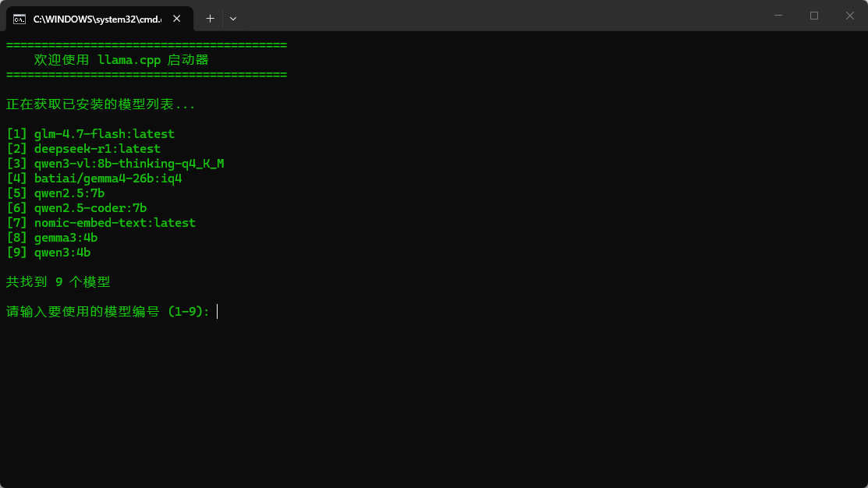Maximize the terminal window
The image size is (868, 488).
coord(813,16)
